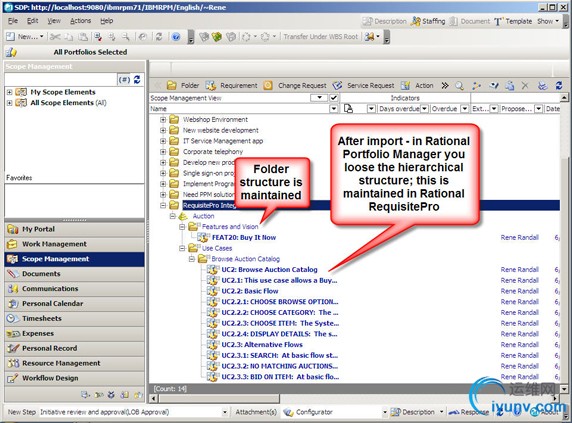This screenshot has height=423, width=572.
Task: Select UC2.3: Alternative Flows requirement
Action: tap(262, 345)
